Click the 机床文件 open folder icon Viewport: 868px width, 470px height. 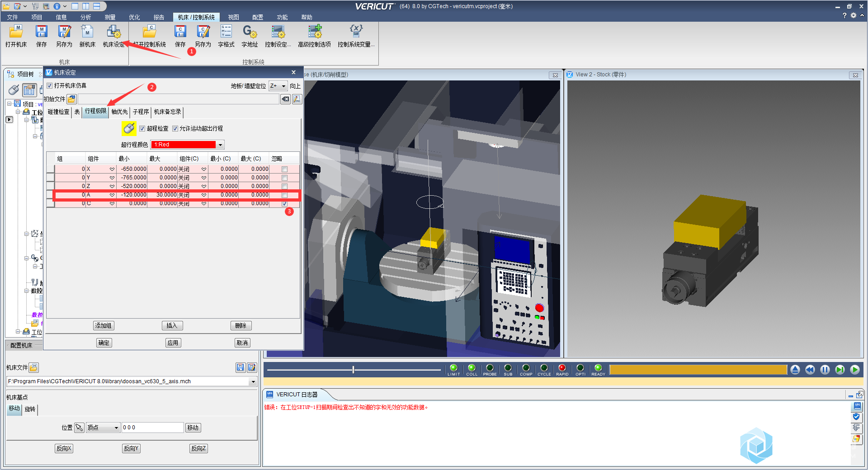point(34,367)
